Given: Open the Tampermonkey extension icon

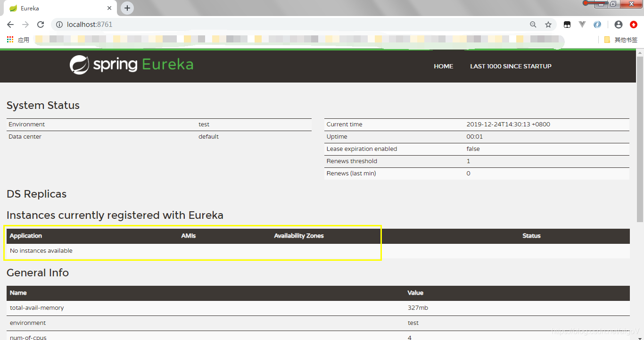Looking at the screenshot, I should [568, 25].
